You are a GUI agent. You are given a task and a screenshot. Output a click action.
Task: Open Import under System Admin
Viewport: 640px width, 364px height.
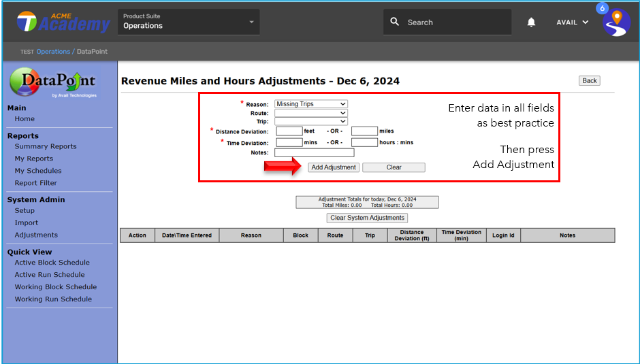coord(27,222)
